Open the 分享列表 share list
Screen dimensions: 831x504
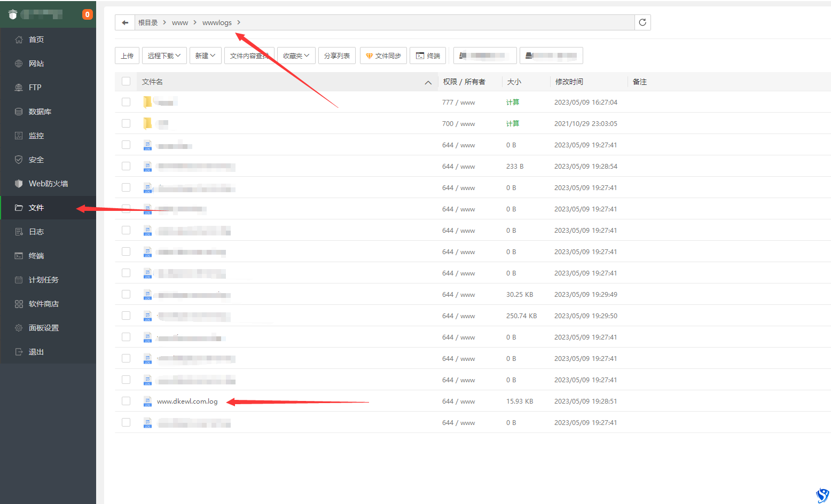(x=337, y=56)
